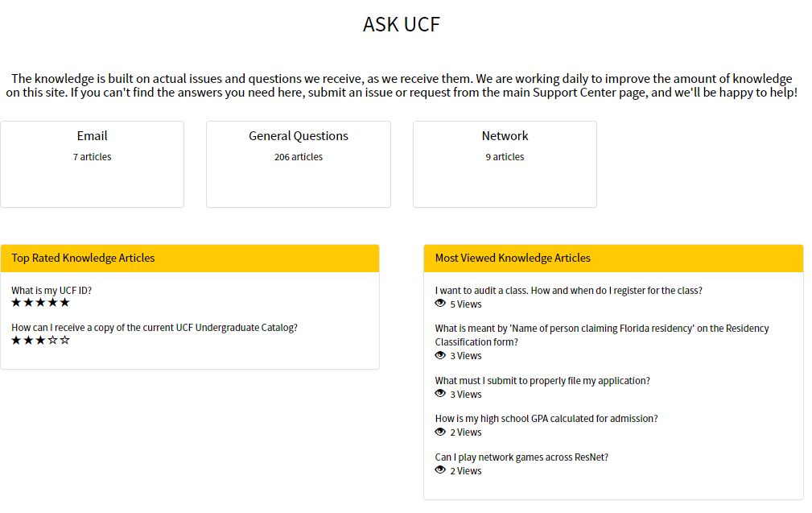
Task: Open 'What is my UCF ID?' article
Action: [52, 291]
